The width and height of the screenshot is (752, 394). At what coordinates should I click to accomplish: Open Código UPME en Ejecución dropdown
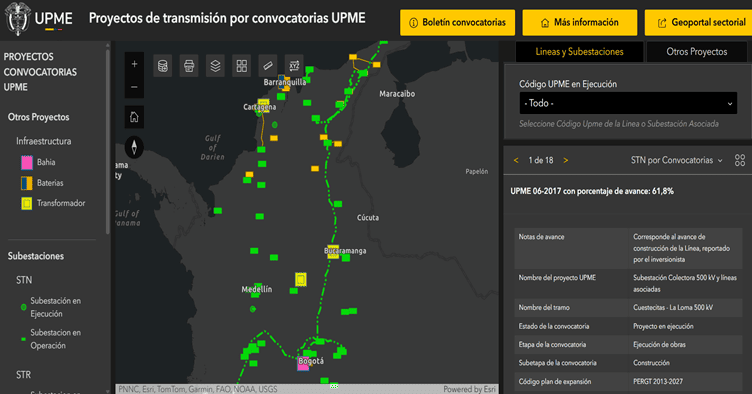628,103
